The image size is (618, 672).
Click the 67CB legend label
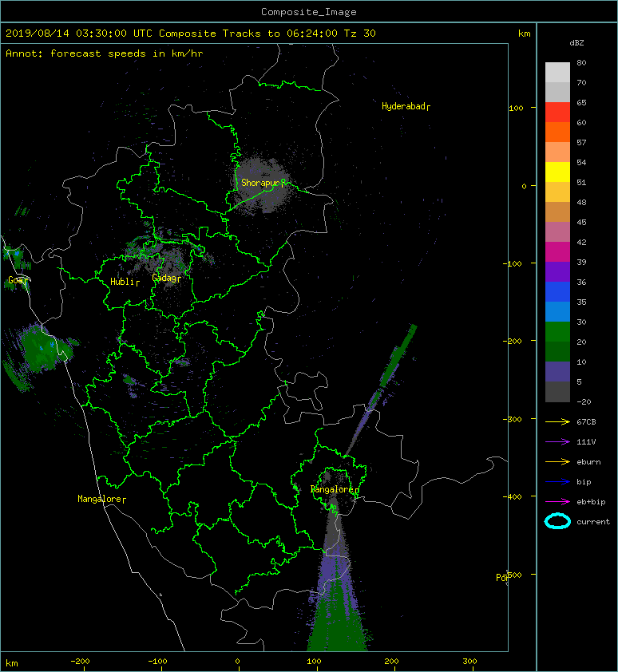(586, 421)
